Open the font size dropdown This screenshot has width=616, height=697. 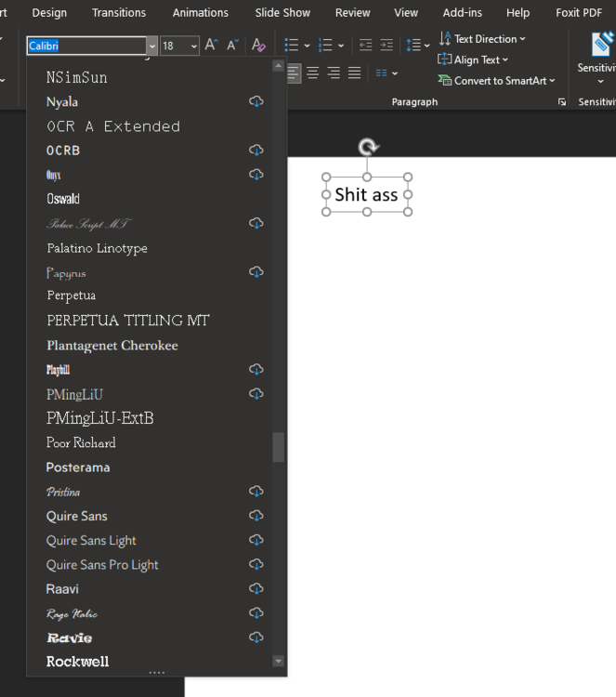(x=193, y=46)
